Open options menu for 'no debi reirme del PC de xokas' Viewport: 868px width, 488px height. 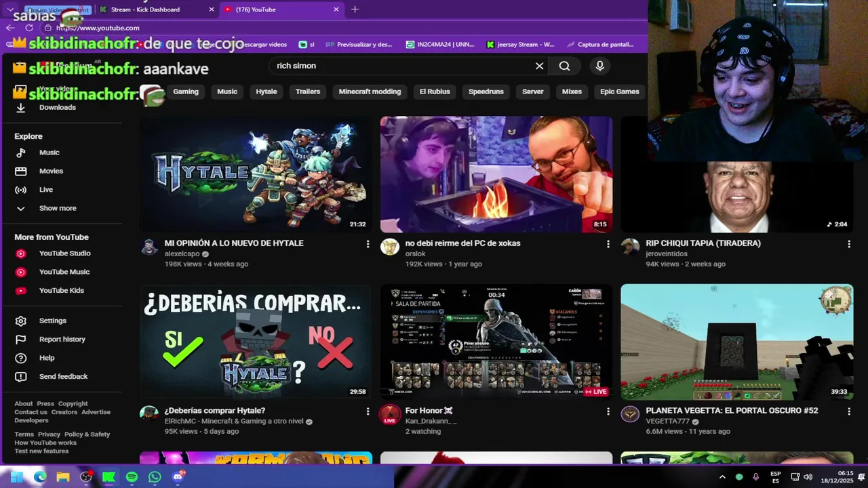(608, 244)
